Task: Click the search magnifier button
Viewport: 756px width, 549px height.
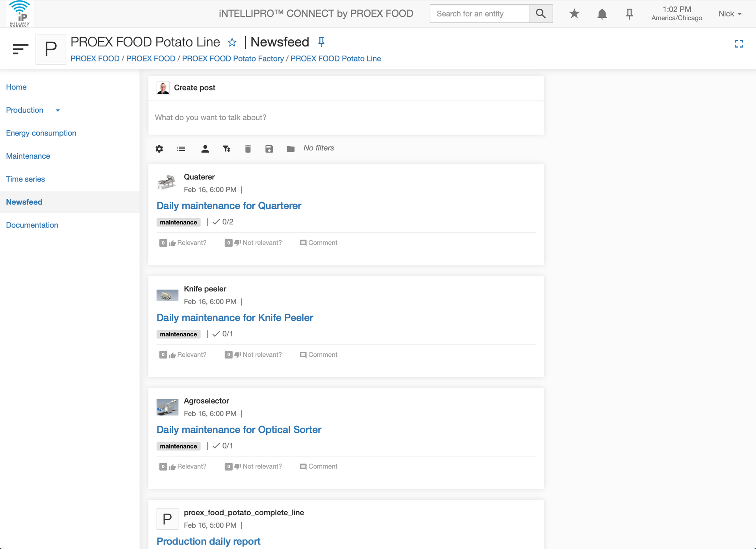Action: (541, 14)
